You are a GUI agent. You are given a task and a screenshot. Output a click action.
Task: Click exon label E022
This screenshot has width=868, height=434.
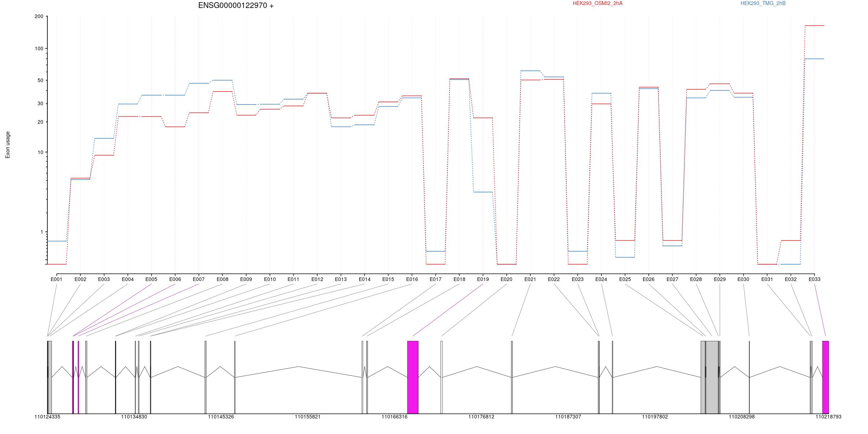554,279
